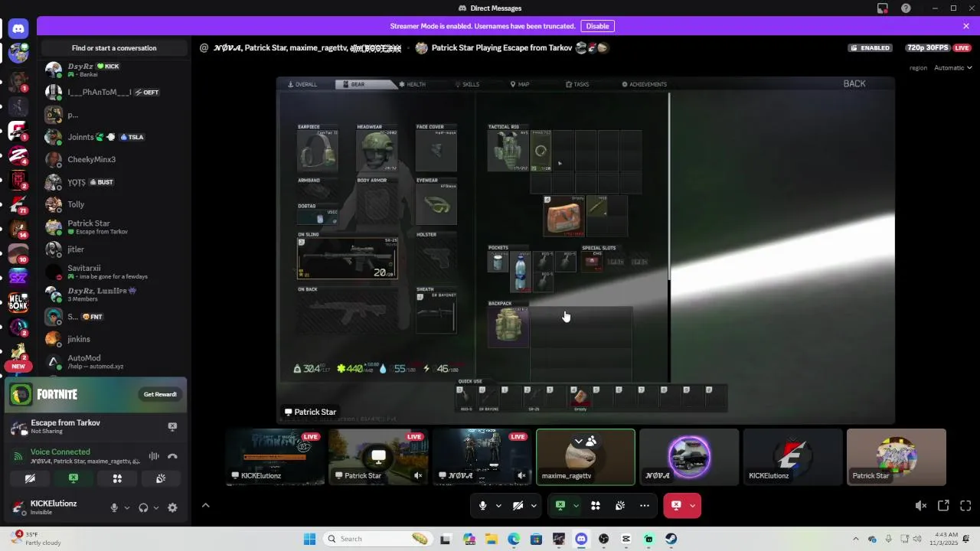Click Find or start a conversation box

coord(114,47)
